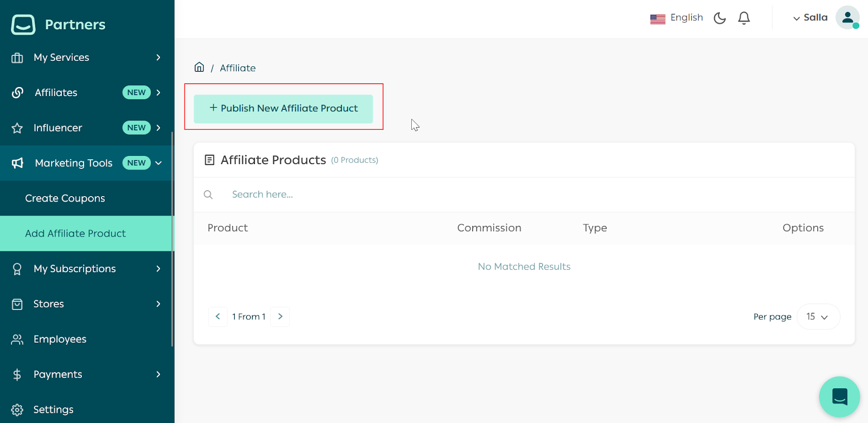Click the user profile avatar

[847, 18]
